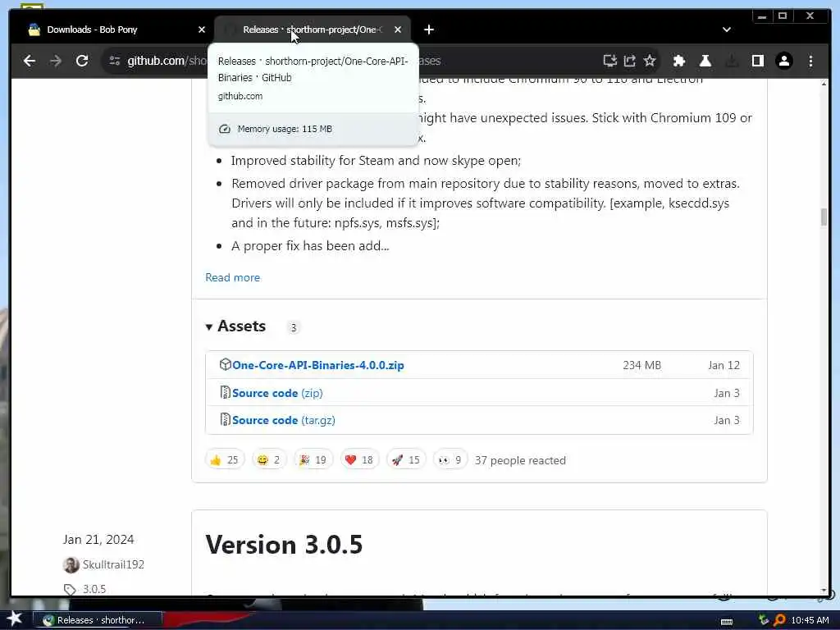The height and width of the screenshot is (630, 840).
Task: Click the Jan 21, 2024 release date
Action: pyautogui.click(x=98, y=540)
